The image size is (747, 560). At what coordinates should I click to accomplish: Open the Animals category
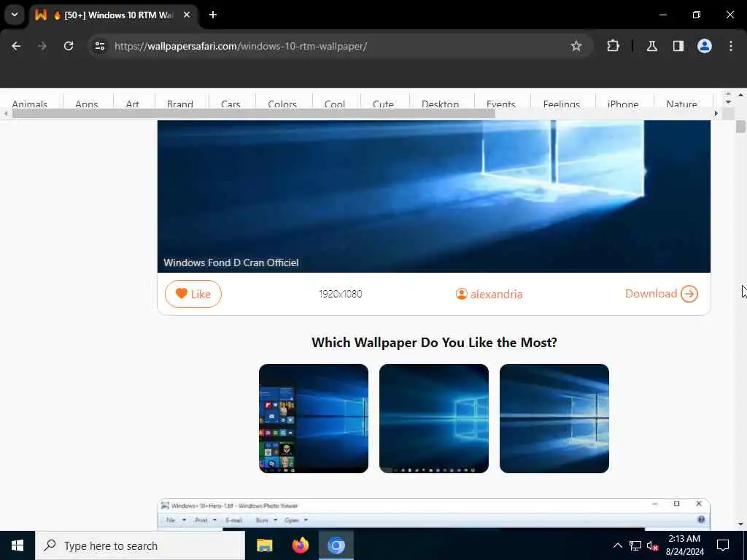click(29, 104)
